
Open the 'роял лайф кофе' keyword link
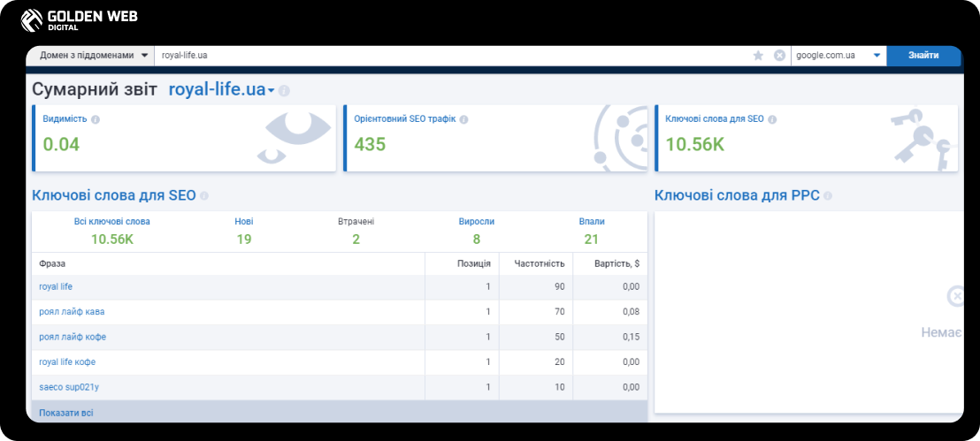73,337
